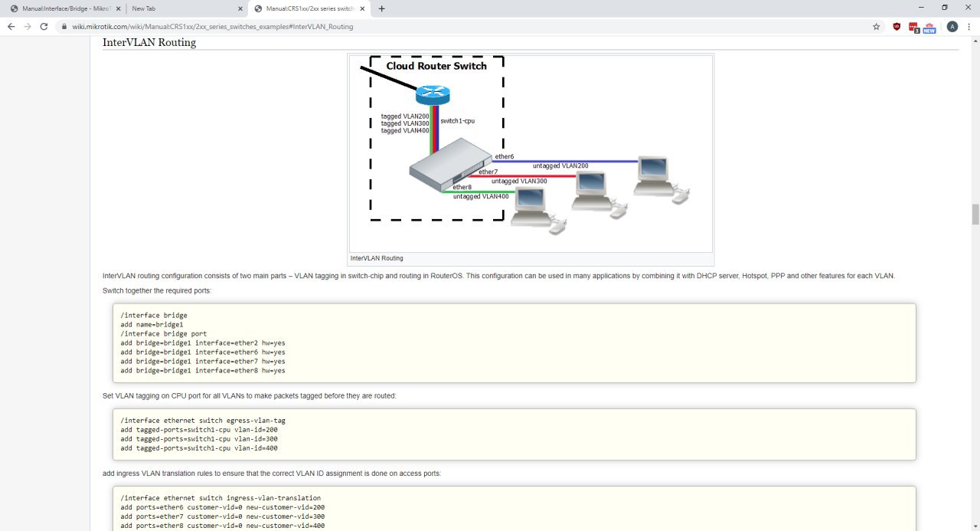Click the 'interface=ether2 hw=yes' code line

point(203,343)
